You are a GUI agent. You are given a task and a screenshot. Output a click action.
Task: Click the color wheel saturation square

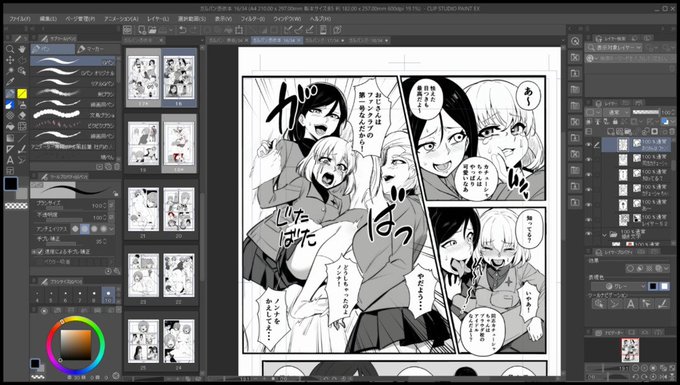pos(75,345)
